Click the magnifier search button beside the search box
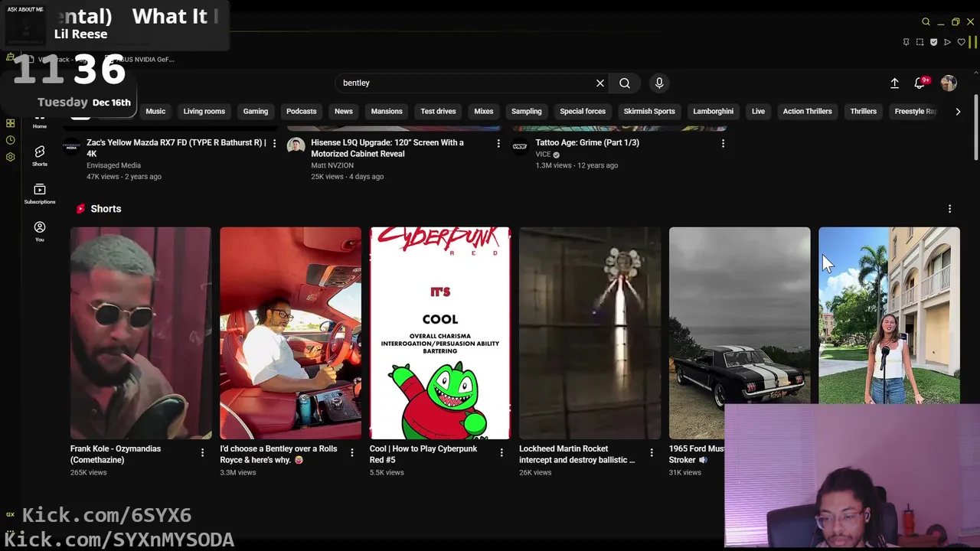 (625, 83)
